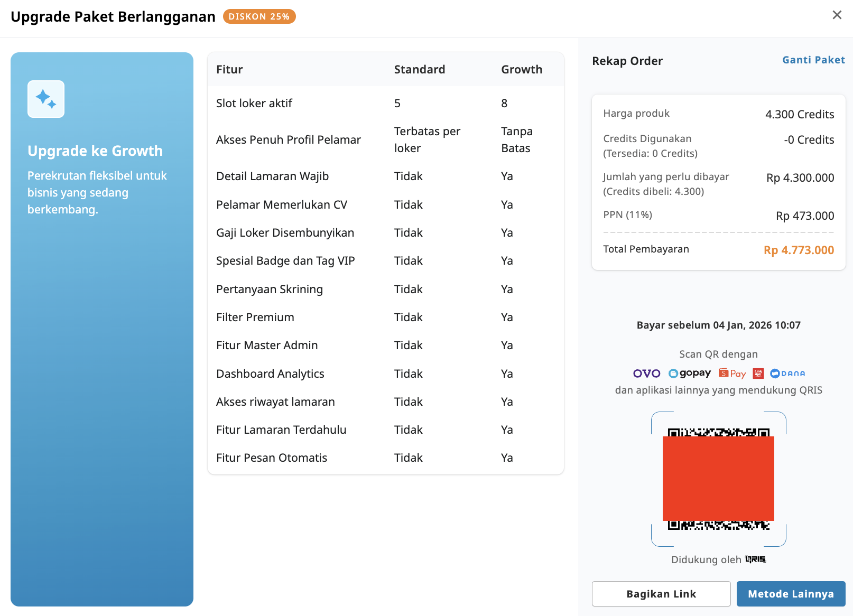Open Metode Lainnya payment options
853x616 pixels.
click(x=791, y=594)
